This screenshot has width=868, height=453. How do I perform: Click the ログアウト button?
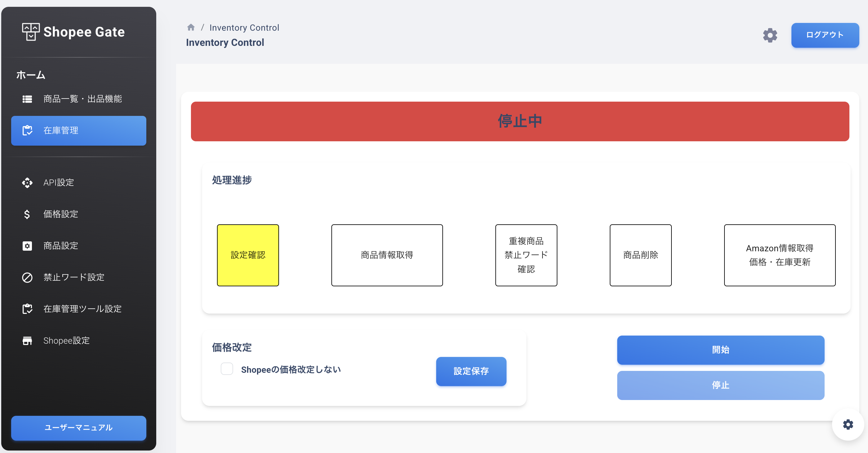point(825,35)
